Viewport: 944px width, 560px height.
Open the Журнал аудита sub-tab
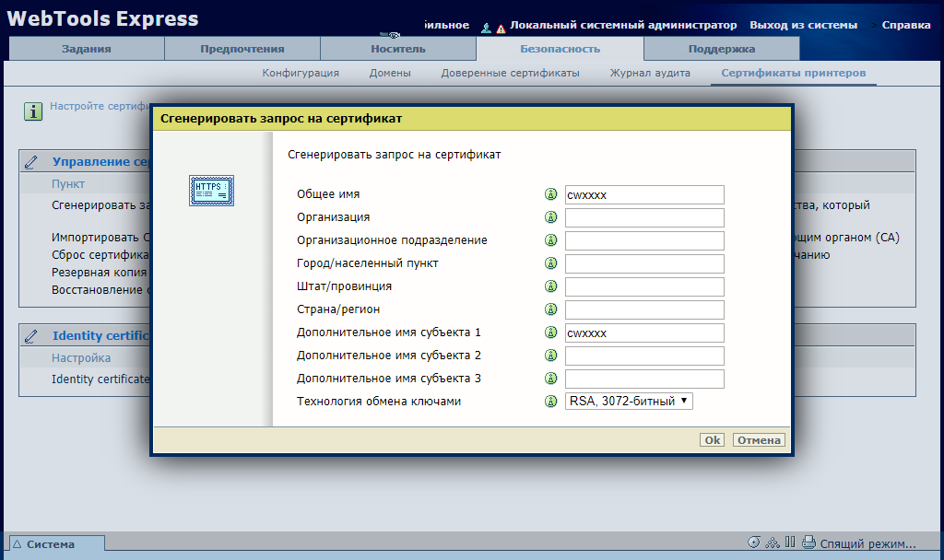[x=650, y=73]
